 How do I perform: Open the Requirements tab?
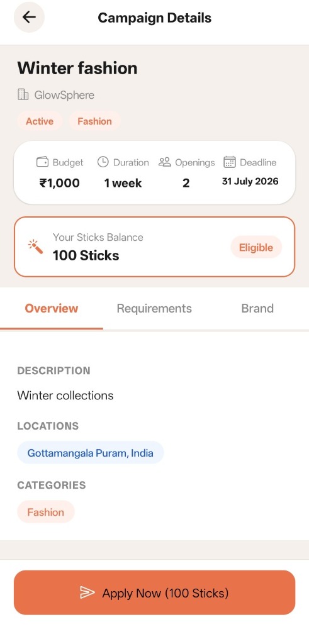pos(154,308)
